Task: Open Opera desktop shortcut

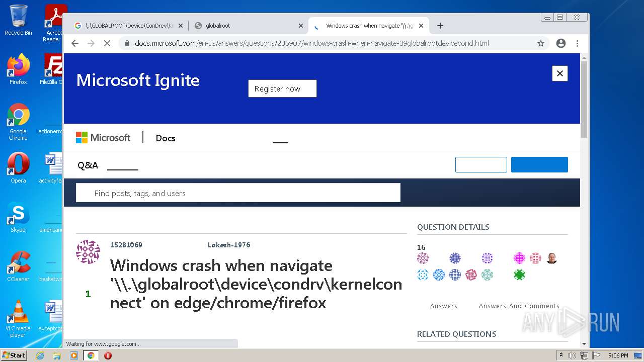Action: click(x=18, y=168)
